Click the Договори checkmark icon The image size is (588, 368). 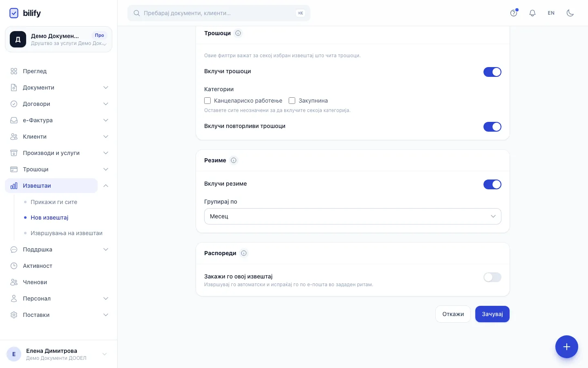point(14,104)
